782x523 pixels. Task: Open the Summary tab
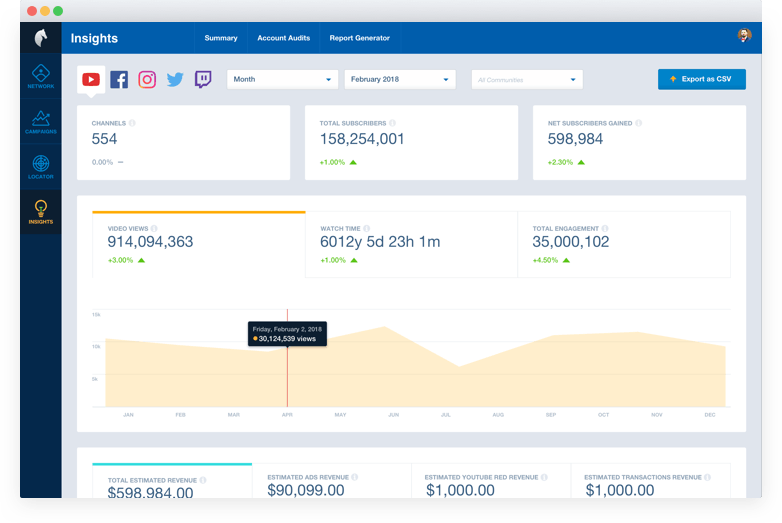coord(221,38)
